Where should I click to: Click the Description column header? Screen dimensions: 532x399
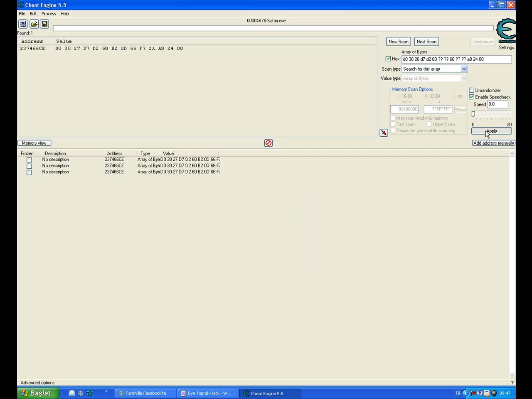55,153
